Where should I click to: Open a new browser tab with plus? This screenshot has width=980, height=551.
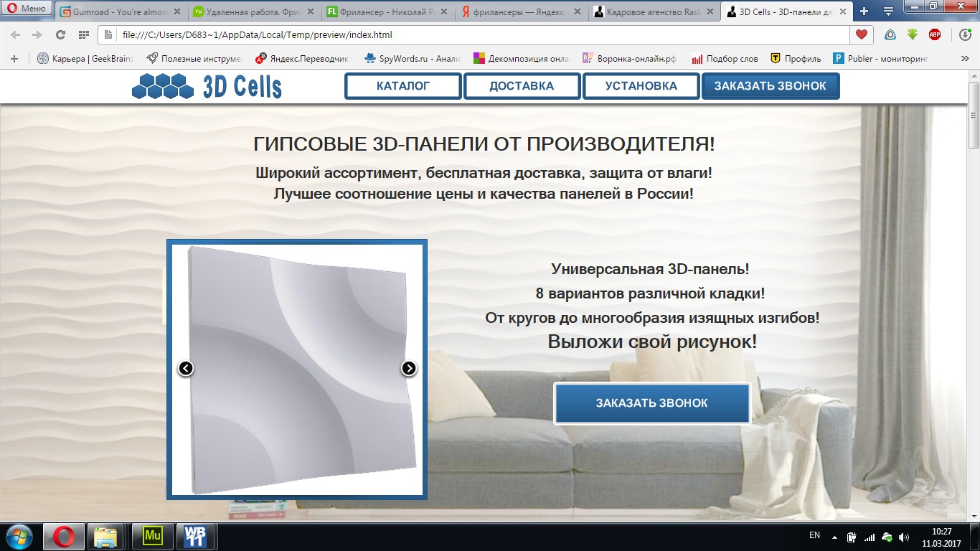tap(864, 11)
